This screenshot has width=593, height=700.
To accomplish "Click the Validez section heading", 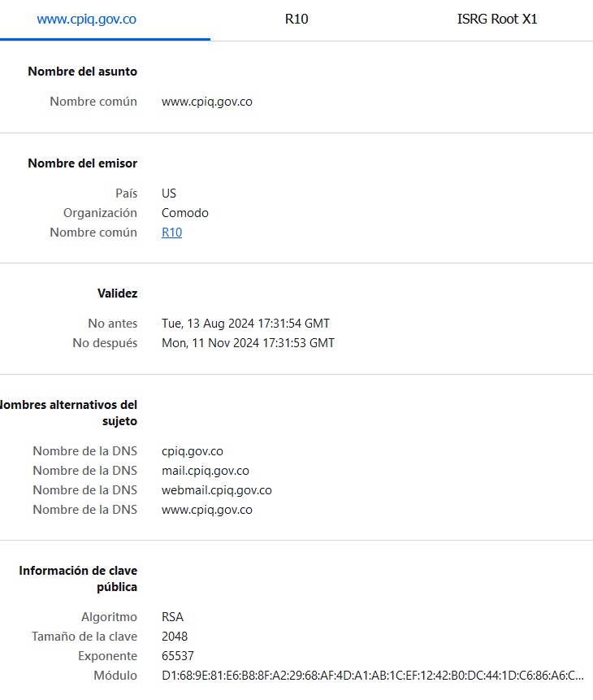I will tap(117, 293).
